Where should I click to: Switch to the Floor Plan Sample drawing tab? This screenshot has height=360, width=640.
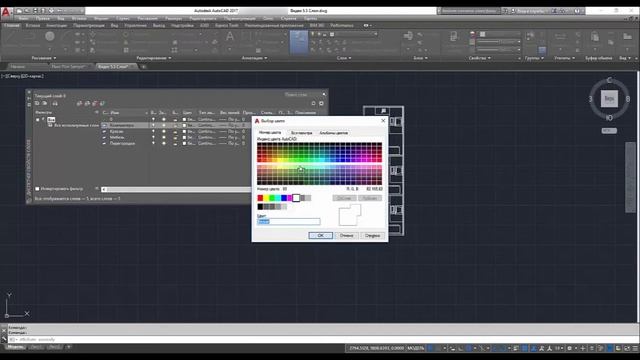[69, 67]
